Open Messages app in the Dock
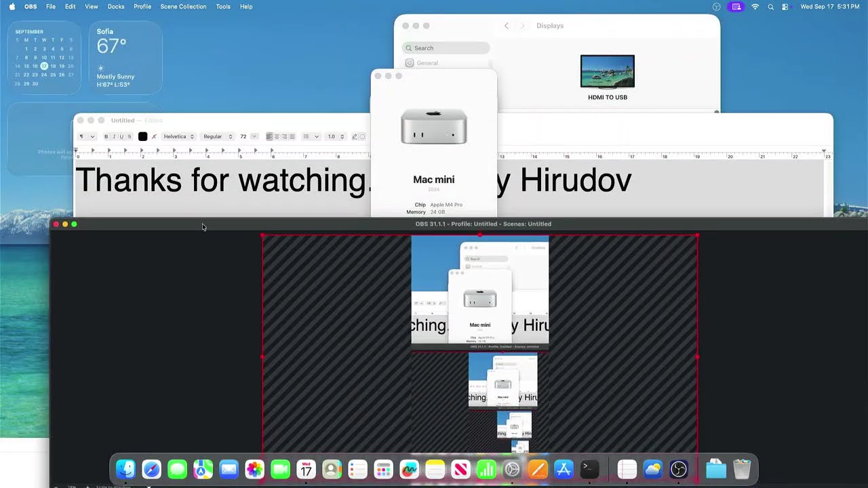Image resolution: width=868 pixels, height=488 pixels. click(x=177, y=469)
